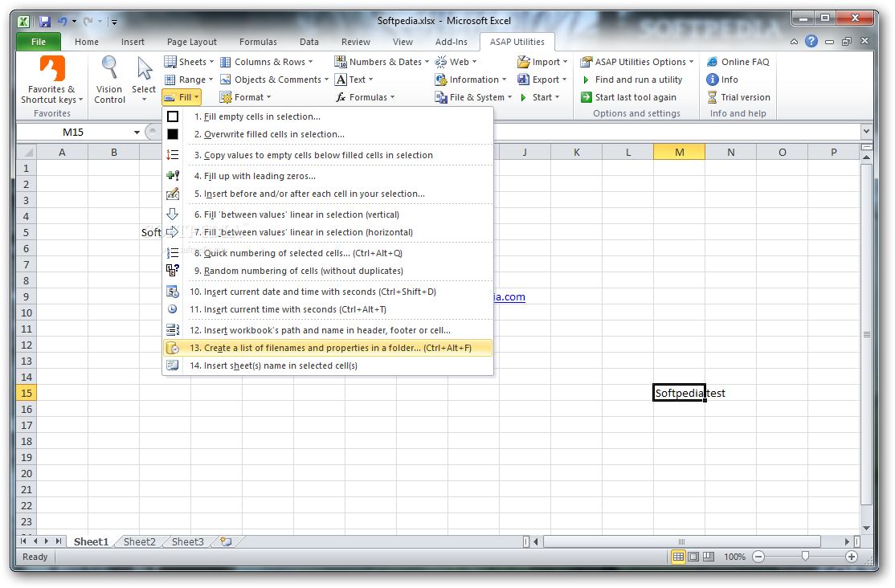Click the 100% zoom level button
895x588 pixels.
(x=734, y=557)
